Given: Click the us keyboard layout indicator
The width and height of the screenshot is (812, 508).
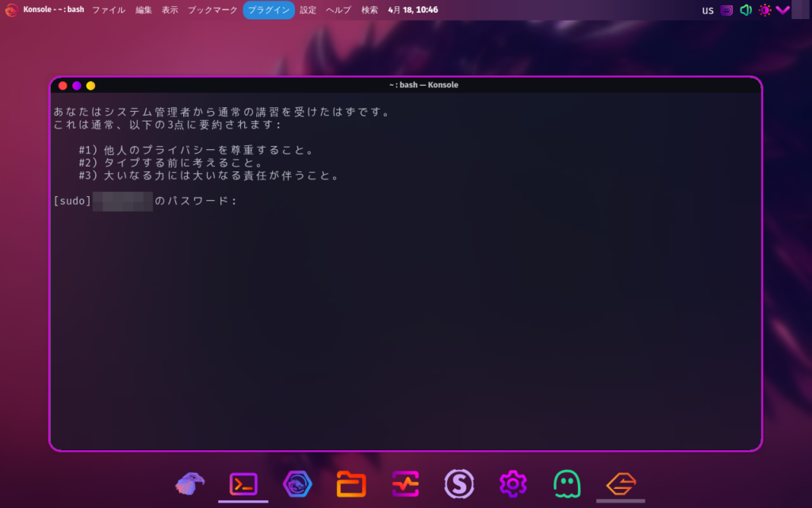Looking at the screenshot, I should (x=707, y=10).
